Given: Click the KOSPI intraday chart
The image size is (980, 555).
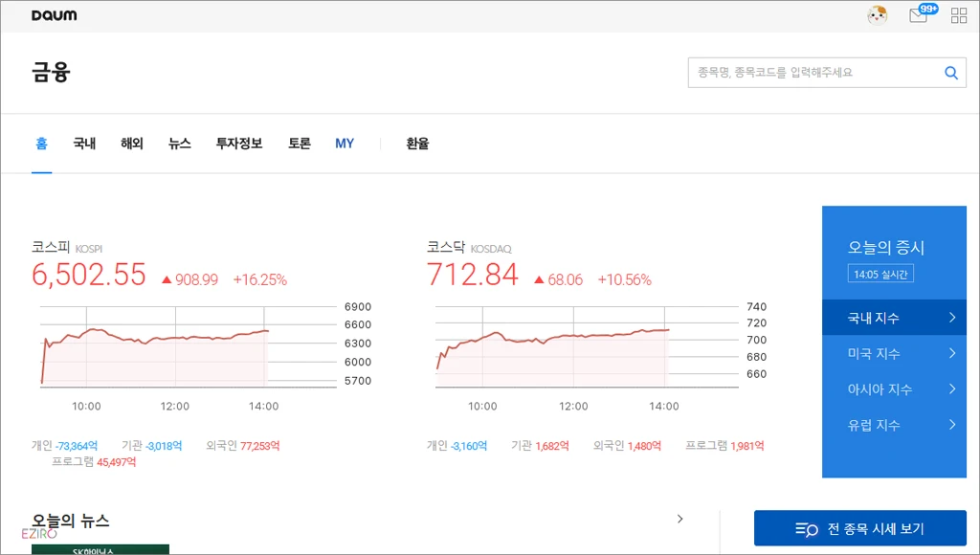Looking at the screenshot, I should click(188, 345).
